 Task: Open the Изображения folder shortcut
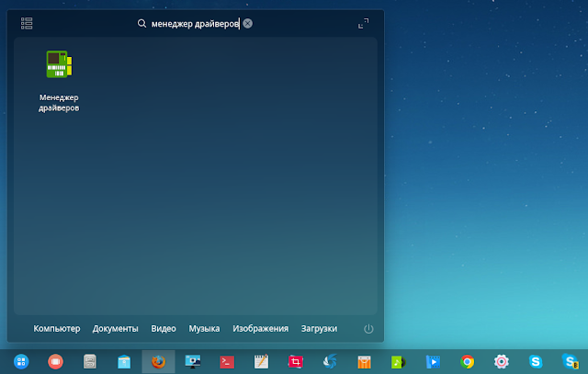click(x=260, y=329)
